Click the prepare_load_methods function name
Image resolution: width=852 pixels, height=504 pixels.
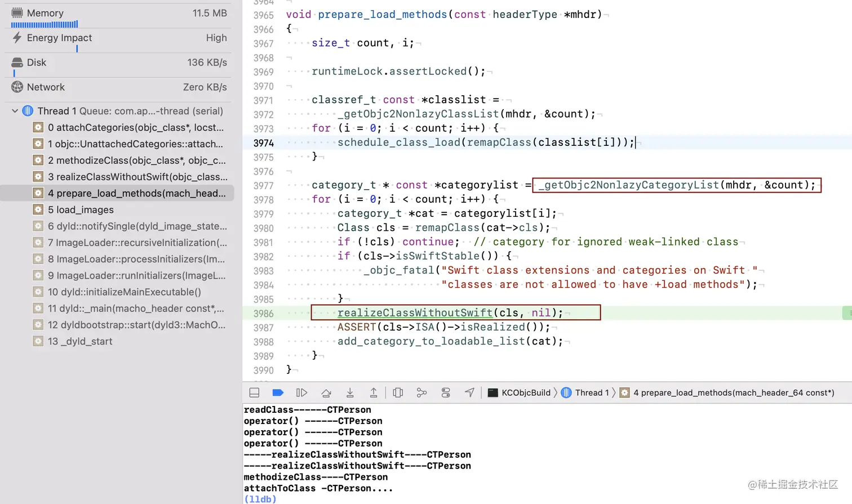click(x=383, y=14)
